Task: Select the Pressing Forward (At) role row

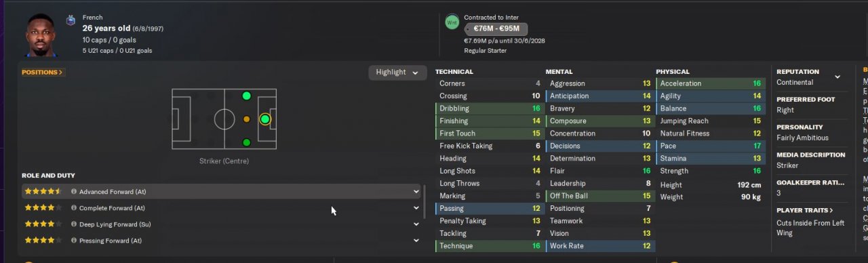Action: [222, 241]
